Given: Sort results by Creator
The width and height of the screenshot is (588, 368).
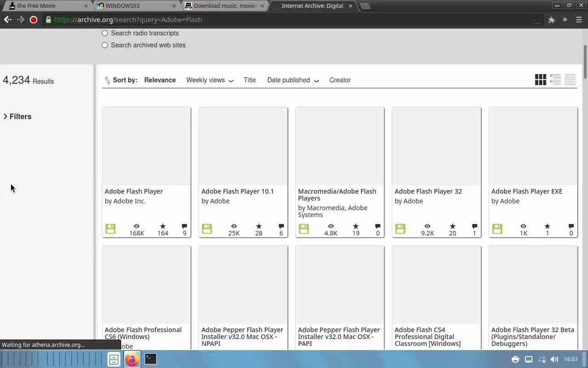Looking at the screenshot, I should [x=340, y=80].
